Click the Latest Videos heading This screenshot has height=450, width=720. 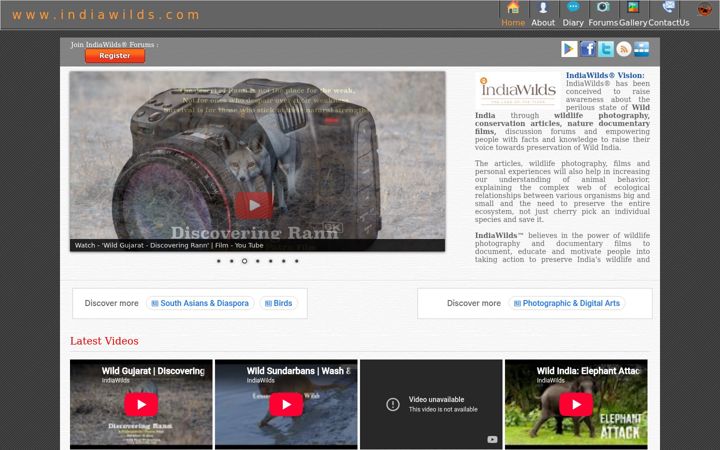tap(104, 341)
